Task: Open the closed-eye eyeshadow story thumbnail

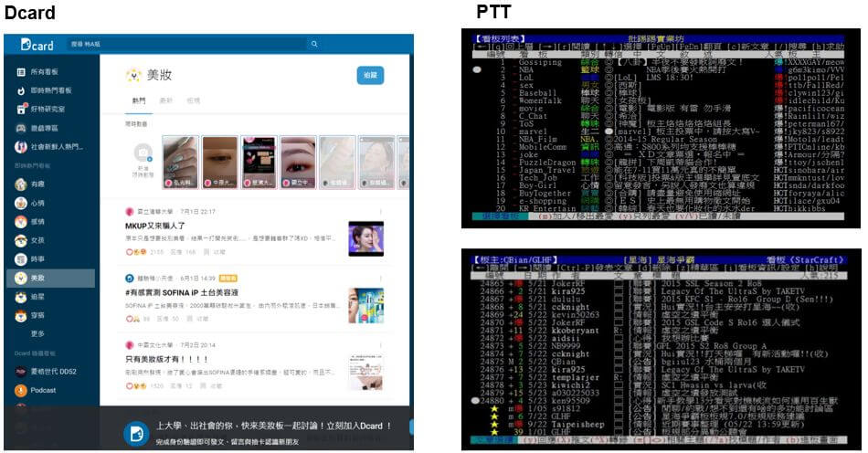Action: click(220, 162)
